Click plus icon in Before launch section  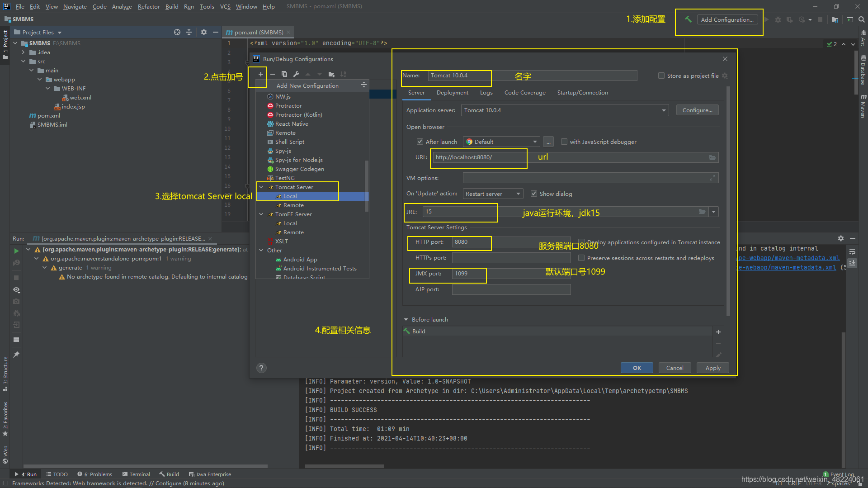[718, 332]
